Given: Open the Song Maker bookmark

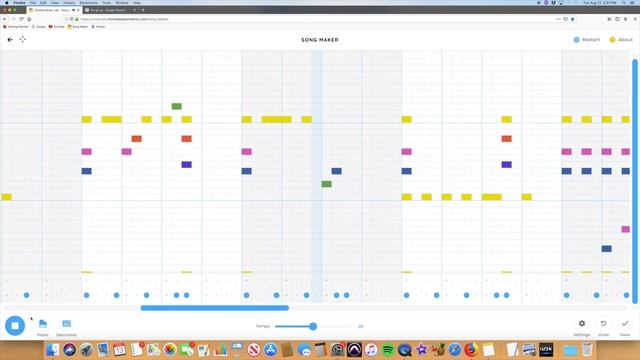Looking at the screenshot, I should coord(78,27).
